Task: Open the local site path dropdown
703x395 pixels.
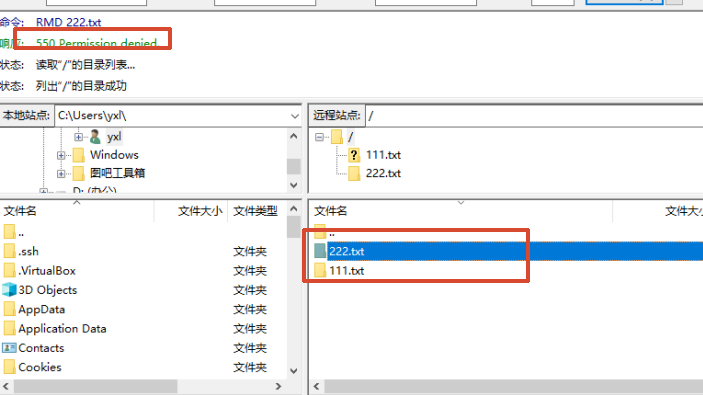Action: tap(295, 116)
